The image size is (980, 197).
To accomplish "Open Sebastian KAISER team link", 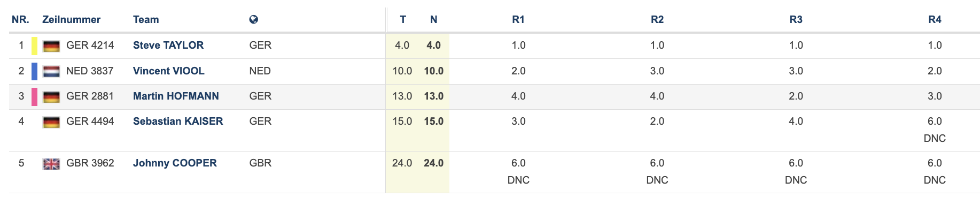I will point(178,121).
